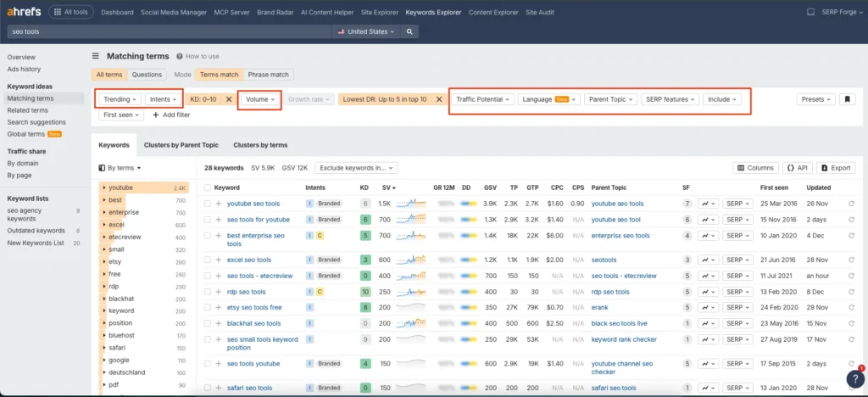Image resolution: width=868 pixels, height=397 pixels.
Task: Remove the KD: 0–10 filter
Action: pyautogui.click(x=229, y=99)
